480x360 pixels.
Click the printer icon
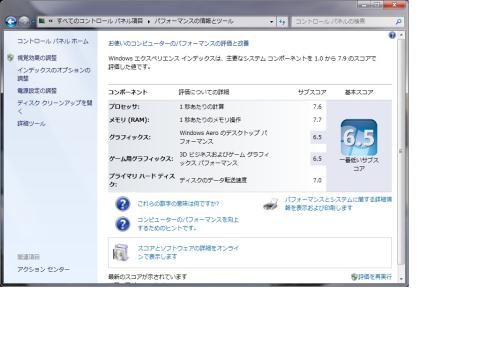click(271, 204)
